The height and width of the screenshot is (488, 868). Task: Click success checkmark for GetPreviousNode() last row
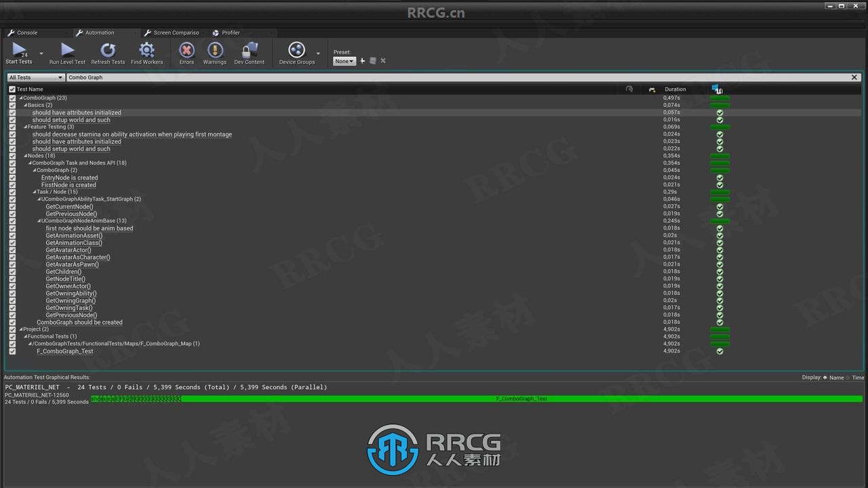coord(719,315)
